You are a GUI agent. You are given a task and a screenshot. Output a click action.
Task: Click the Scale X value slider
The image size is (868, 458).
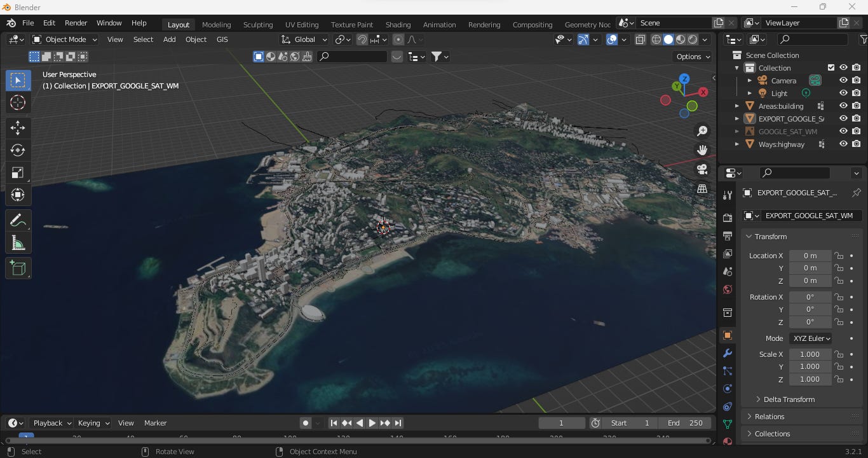(x=810, y=354)
